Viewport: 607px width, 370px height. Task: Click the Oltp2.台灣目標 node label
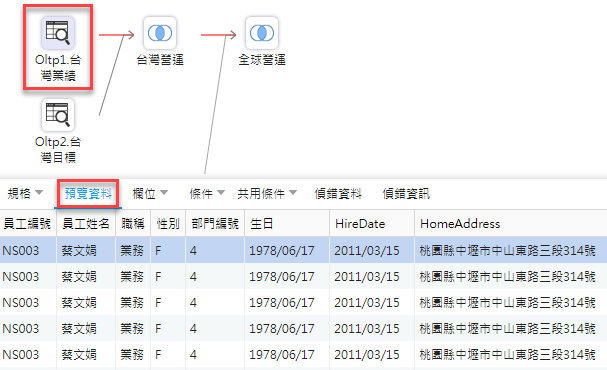[58, 149]
